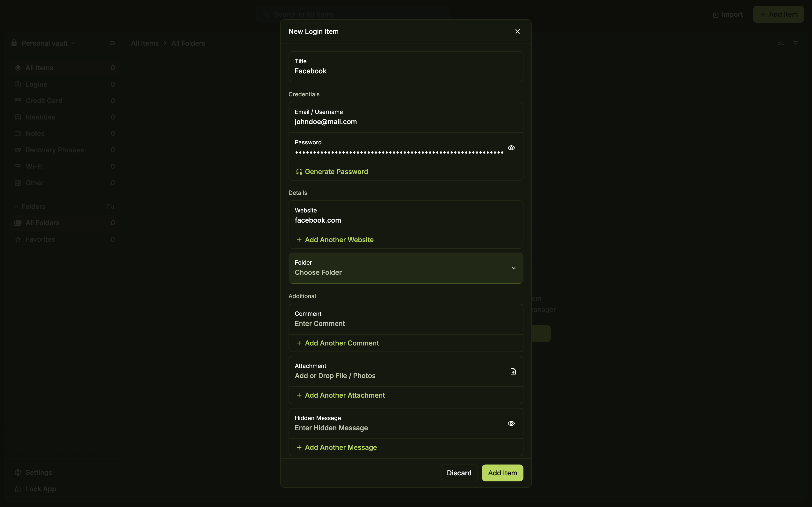Click plus icon beside Add Another Message
812x507 pixels.
tap(299, 447)
